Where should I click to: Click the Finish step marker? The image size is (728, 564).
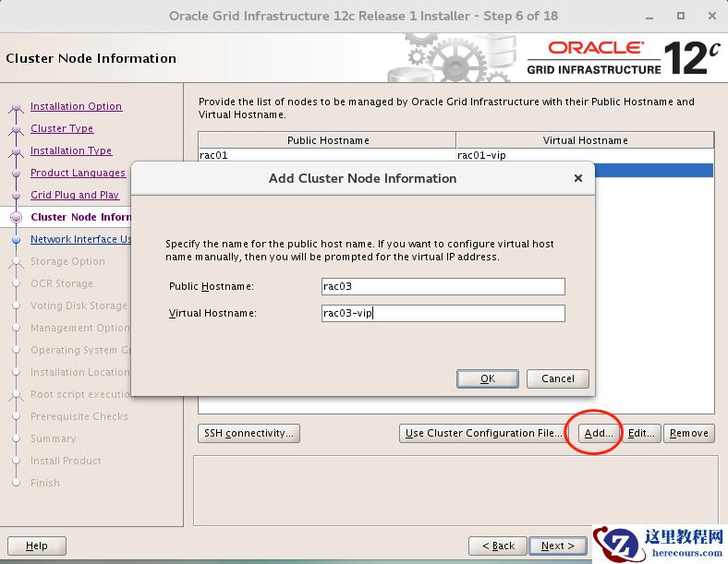tap(17, 483)
